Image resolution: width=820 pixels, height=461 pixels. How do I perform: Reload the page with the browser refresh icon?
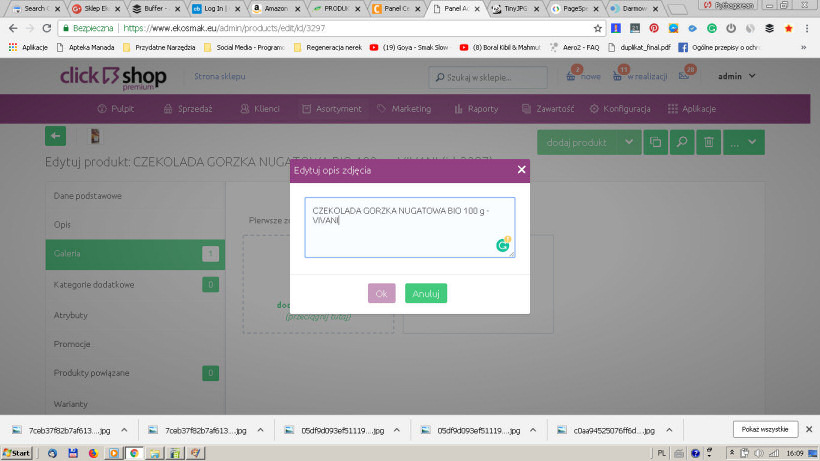(47, 28)
